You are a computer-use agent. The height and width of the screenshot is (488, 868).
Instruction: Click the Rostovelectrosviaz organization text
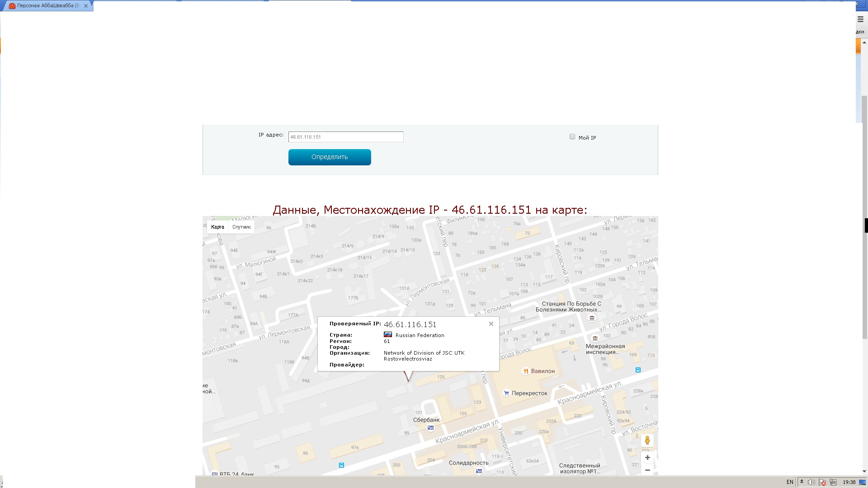pos(408,359)
